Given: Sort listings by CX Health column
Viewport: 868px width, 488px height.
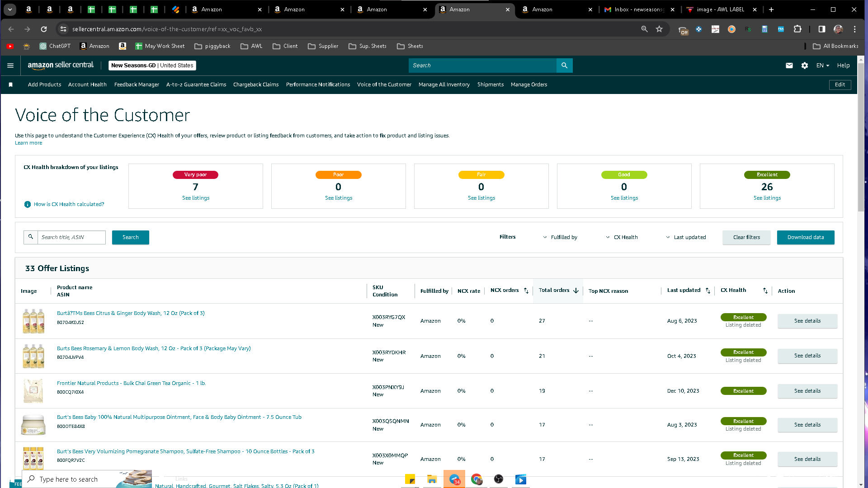Looking at the screenshot, I should pos(765,291).
